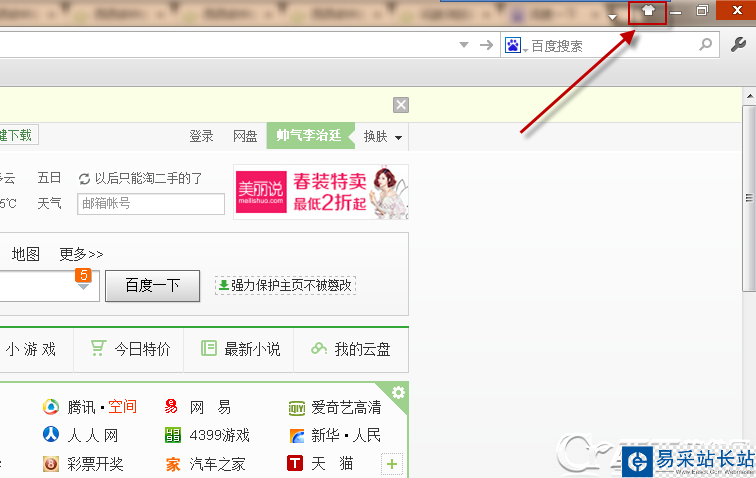Open the red 空间 link

pyautogui.click(x=122, y=407)
